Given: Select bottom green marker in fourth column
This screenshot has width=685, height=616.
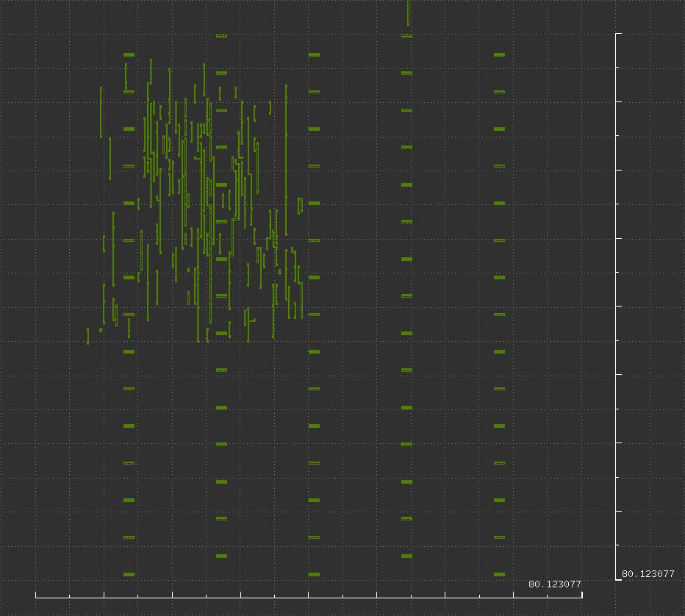Looking at the screenshot, I should (x=406, y=556).
